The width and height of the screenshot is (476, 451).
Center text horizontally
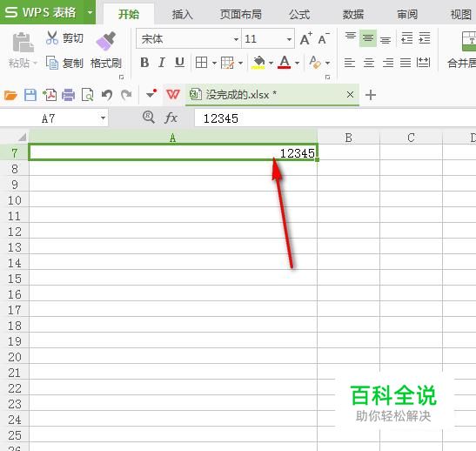(x=369, y=63)
